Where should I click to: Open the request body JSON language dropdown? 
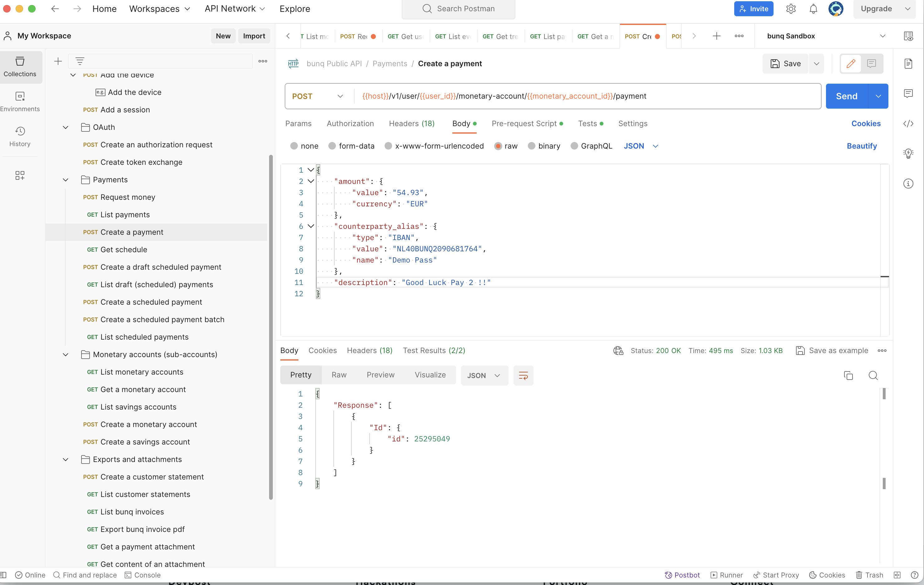tap(641, 146)
